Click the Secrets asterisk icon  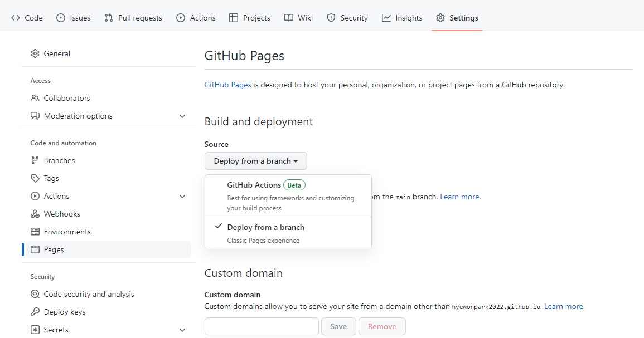(x=35, y=330)
